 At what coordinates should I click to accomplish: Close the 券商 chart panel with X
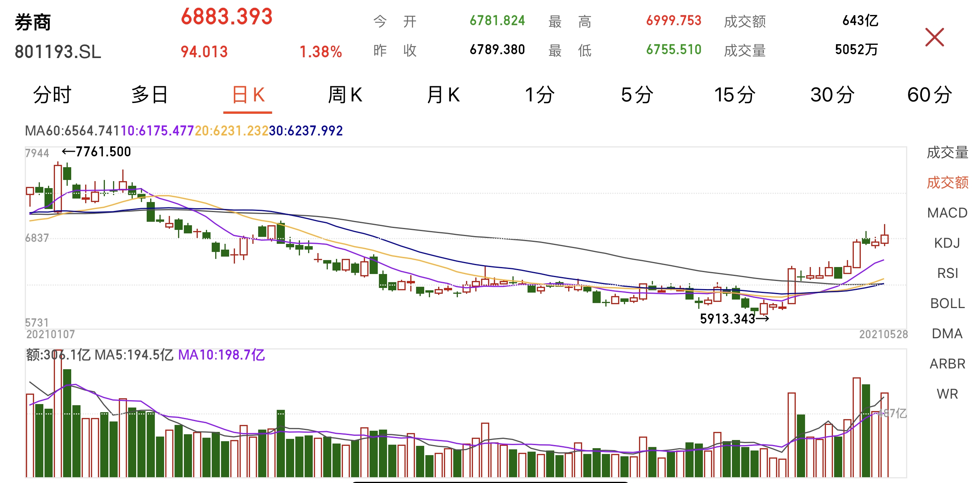(x=934, y=37)
